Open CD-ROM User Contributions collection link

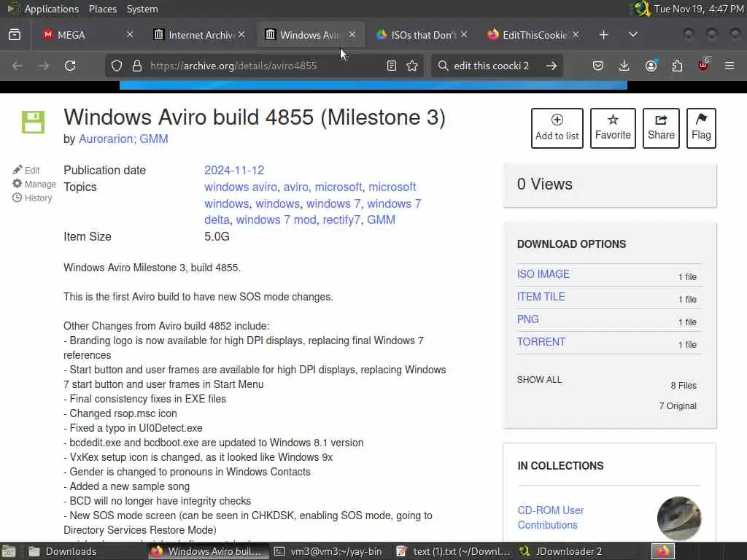[x=550, y=518]
